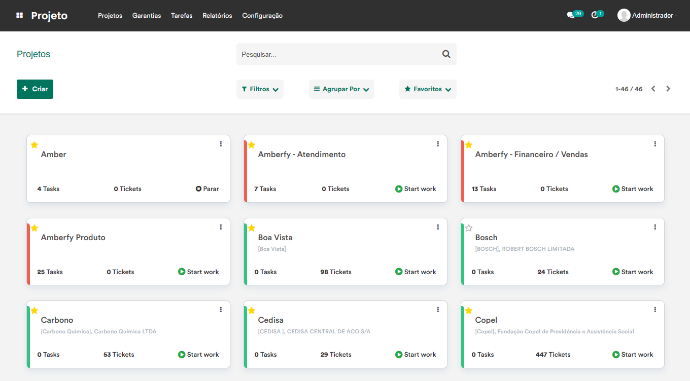
Task: Open 24 Tickets on Bosch card
Action: click(x=553, y=271)
